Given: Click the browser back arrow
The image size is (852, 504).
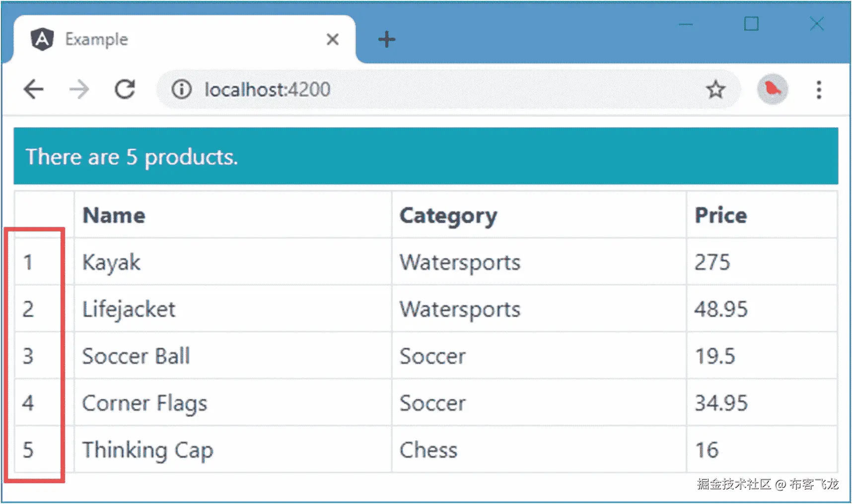Looking at the screenshot, I should pyautogui.click(x=34, y=90).
